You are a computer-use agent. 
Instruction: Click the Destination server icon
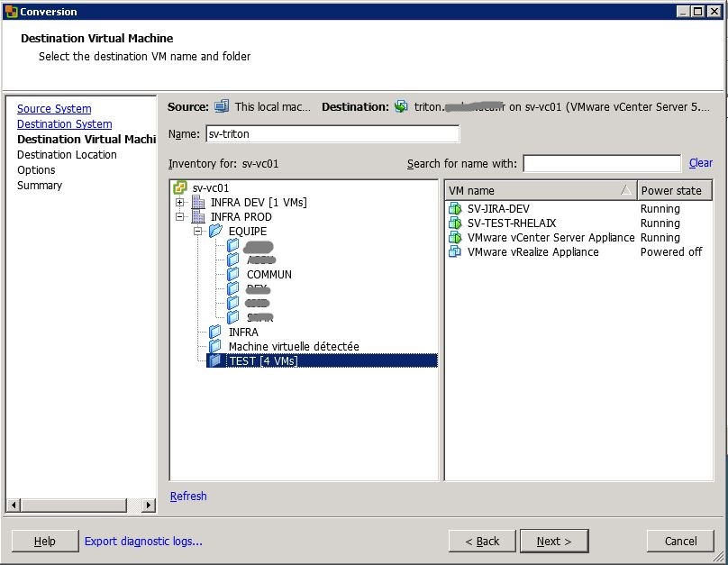tap(401, 106)
